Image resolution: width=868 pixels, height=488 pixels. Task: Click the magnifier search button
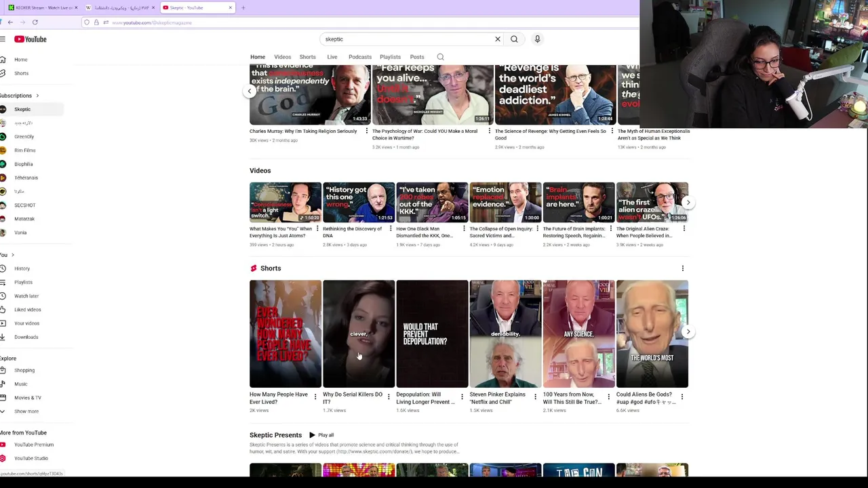click(514, 39)
